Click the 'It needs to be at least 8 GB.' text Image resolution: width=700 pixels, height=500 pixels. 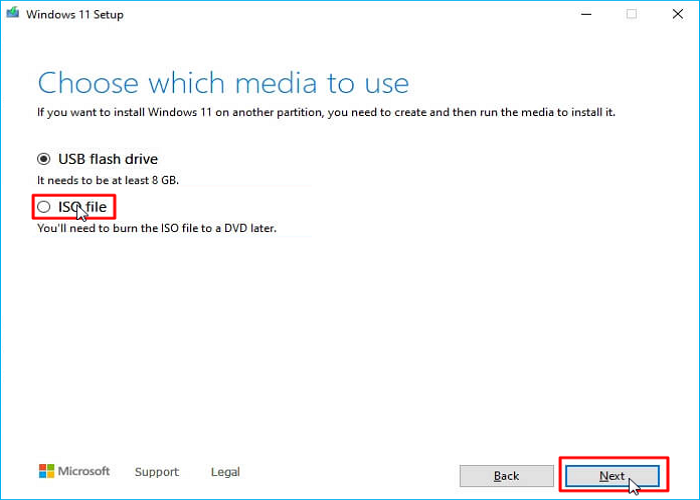108,180
